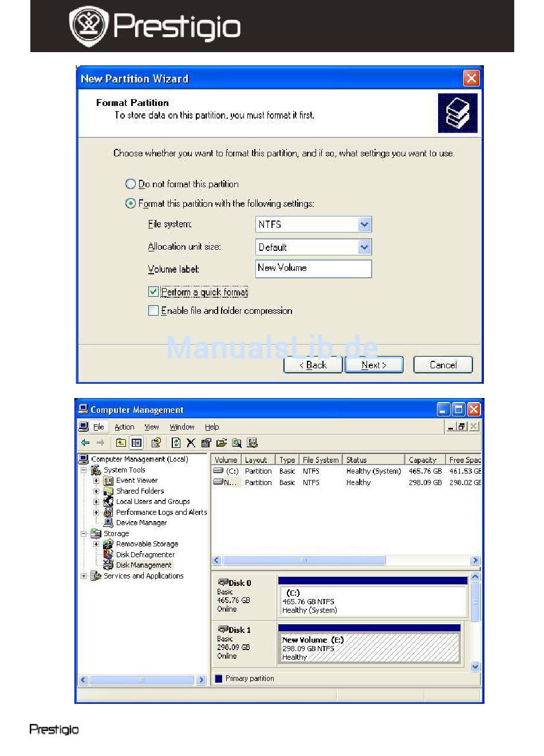
Task: Click the Event Viewer icon in tree
Action: (x=108, y=481)
